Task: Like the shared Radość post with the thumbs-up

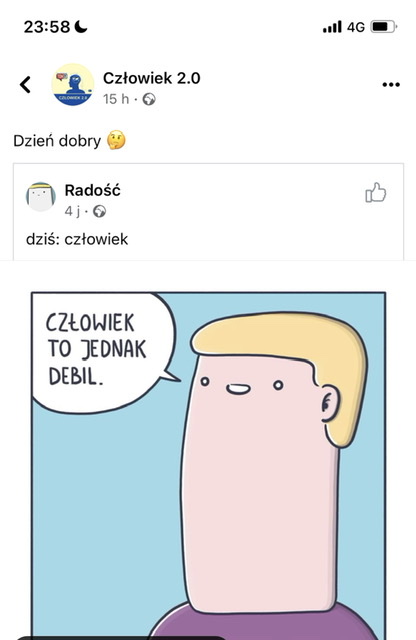Action: [x=375, y=193]
